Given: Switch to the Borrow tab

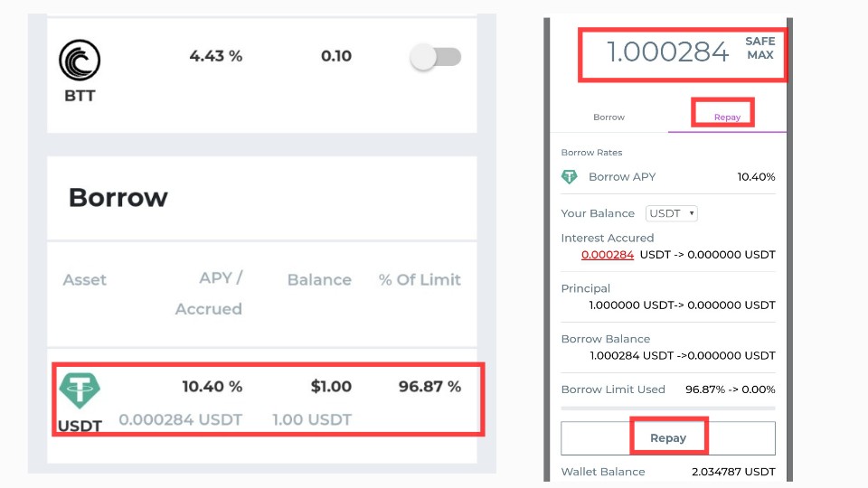Looking at the screenshot, I should pyautogui.click(x=609, y=117).
